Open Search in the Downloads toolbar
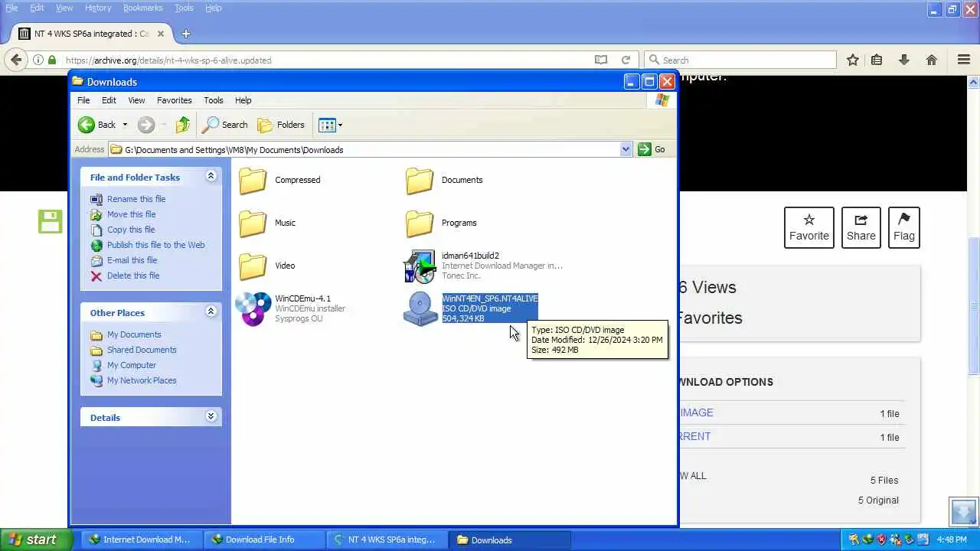The height and width of the screenshot is (551, 980). pos(225,125)
